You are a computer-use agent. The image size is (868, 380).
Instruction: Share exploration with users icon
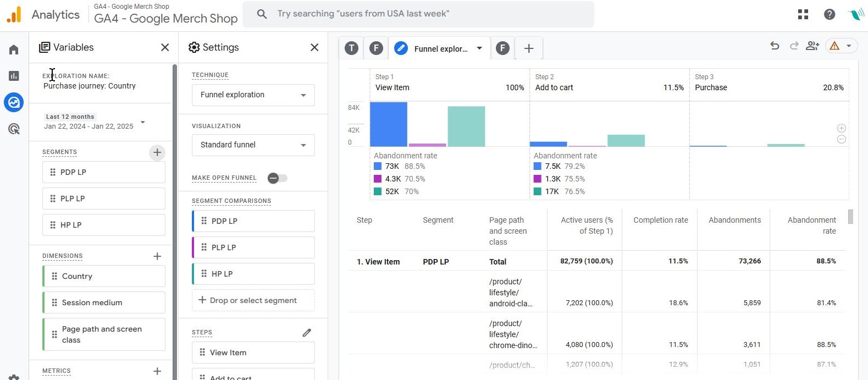pyautogui.click(x=812, y=46)
